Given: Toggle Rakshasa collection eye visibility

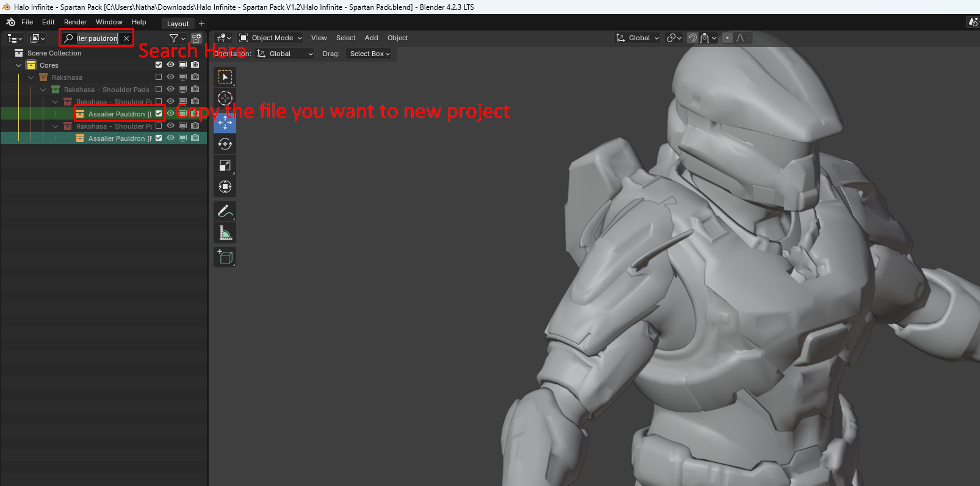Looking at the screenshot, I should click(171, 77).
